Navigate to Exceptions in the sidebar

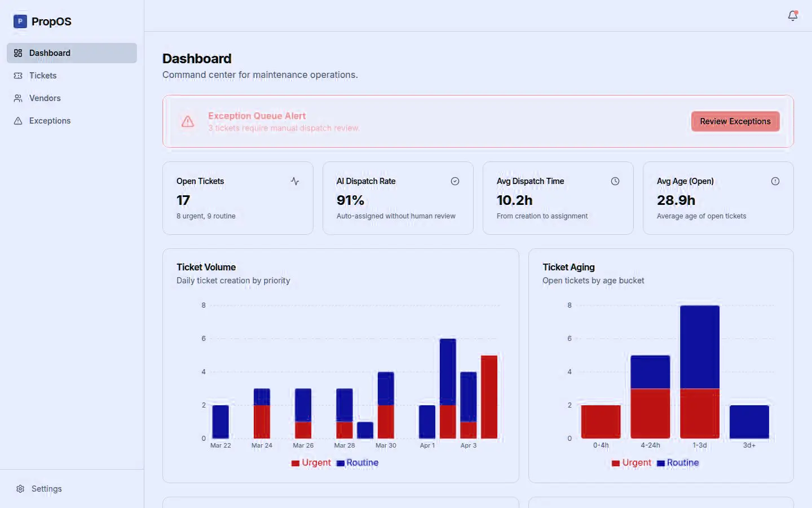50,121
